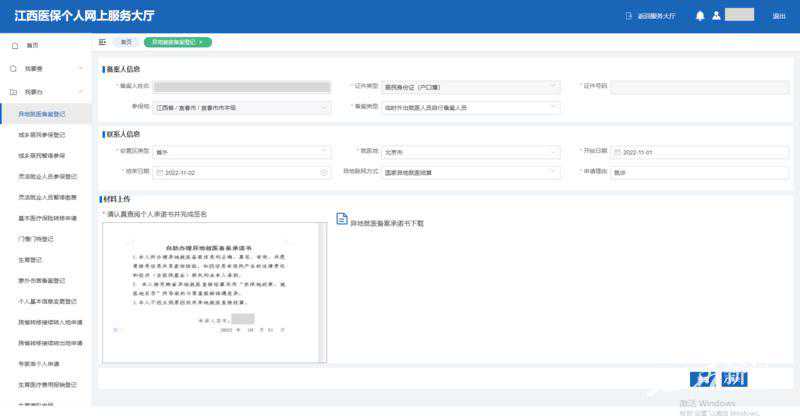
Task: Click the 退出 logout link
Action: click(x=778, y=16)
